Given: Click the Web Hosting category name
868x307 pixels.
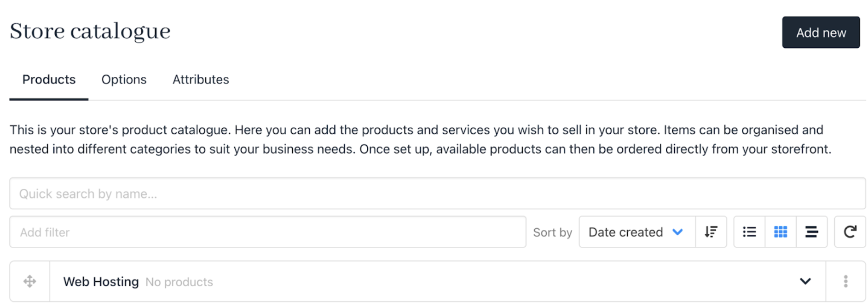Looking at the screenshot, I should tap(101, 282).
